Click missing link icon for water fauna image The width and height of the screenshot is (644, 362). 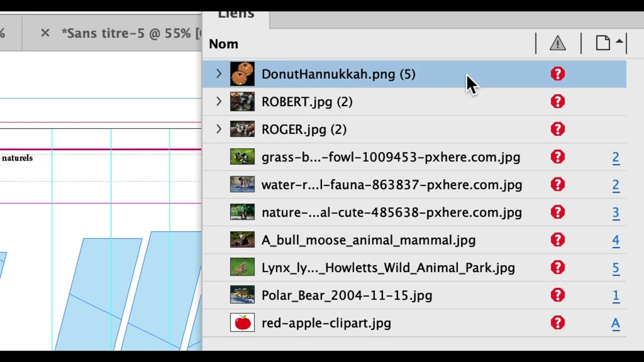point(557,185)
